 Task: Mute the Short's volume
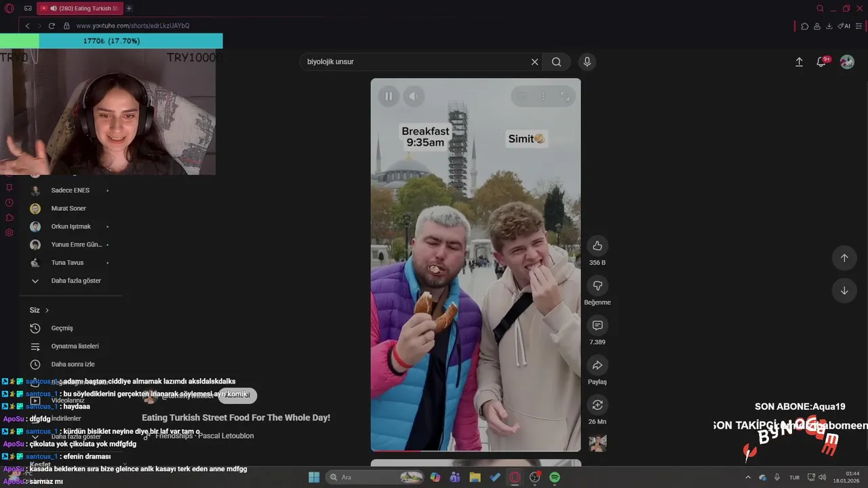point(413,96)
